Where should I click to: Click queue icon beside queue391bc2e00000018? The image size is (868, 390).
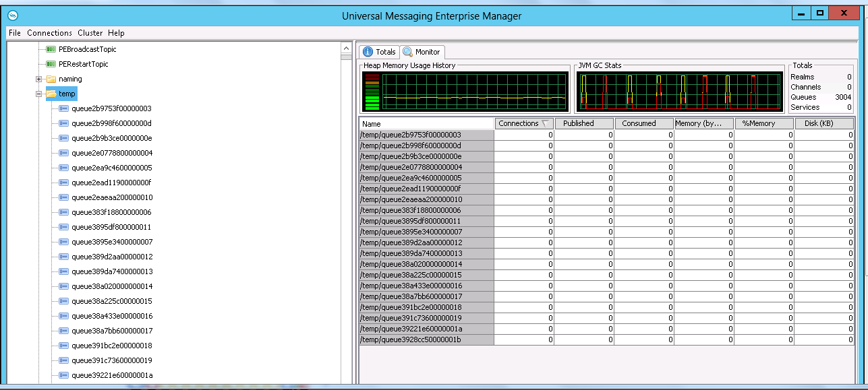(64, 346)
